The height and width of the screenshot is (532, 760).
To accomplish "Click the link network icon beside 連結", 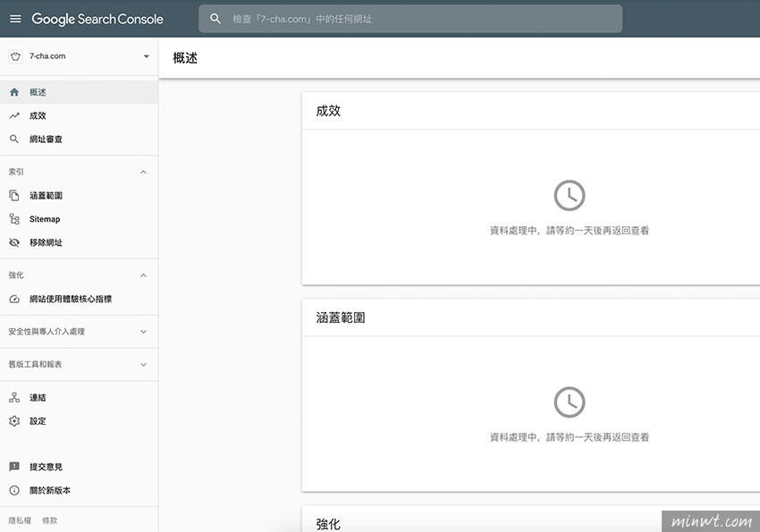I will click(x=14, y=397).
